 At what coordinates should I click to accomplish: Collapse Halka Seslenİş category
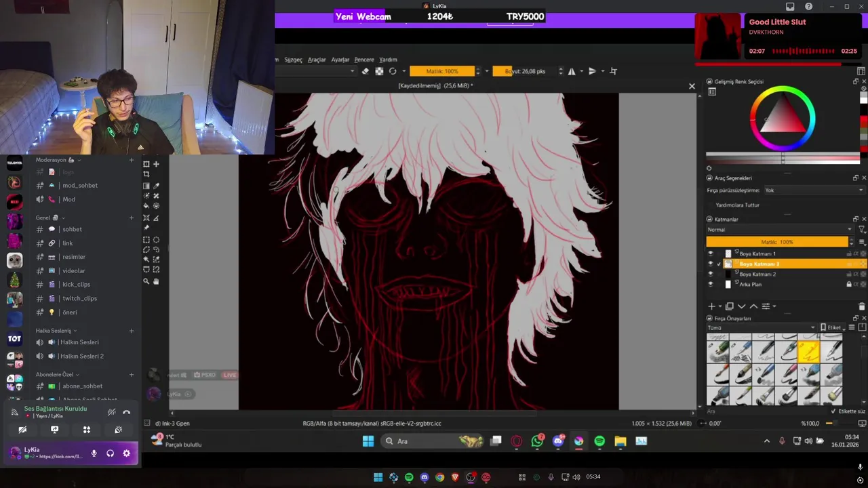click(x=56, y=330)
